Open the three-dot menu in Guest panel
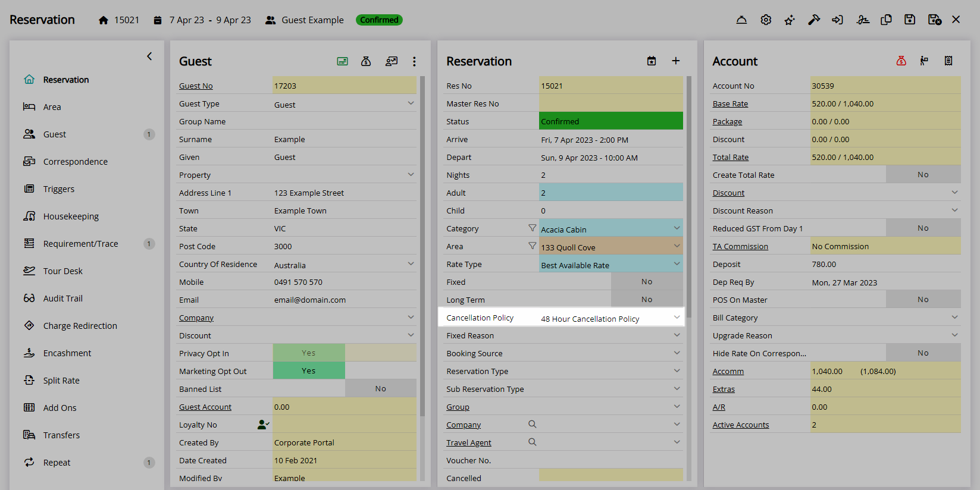980x490 pixels. point(415,61)
